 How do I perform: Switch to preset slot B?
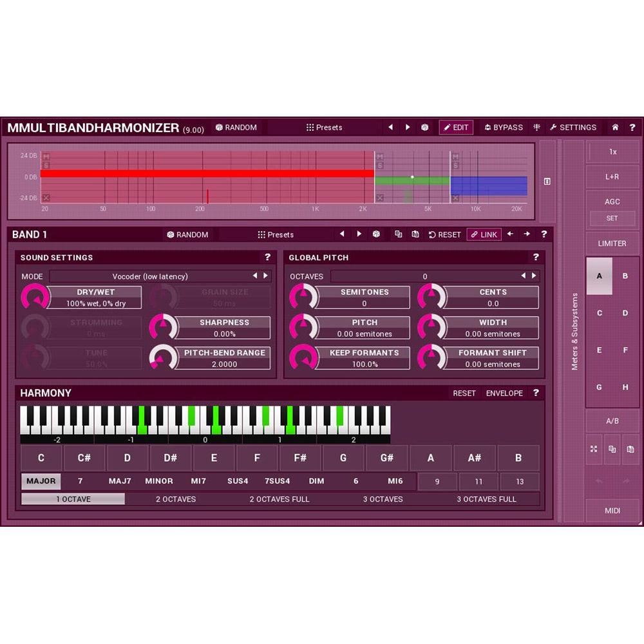coord(624,276)
